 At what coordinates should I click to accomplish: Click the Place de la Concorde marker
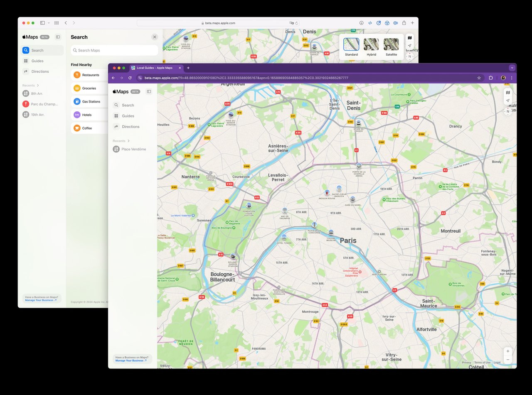tap(314, 225)
